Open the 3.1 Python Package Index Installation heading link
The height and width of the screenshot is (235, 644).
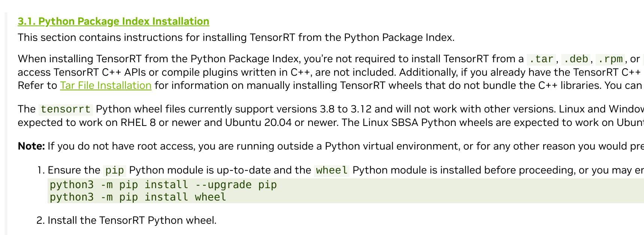114,21
